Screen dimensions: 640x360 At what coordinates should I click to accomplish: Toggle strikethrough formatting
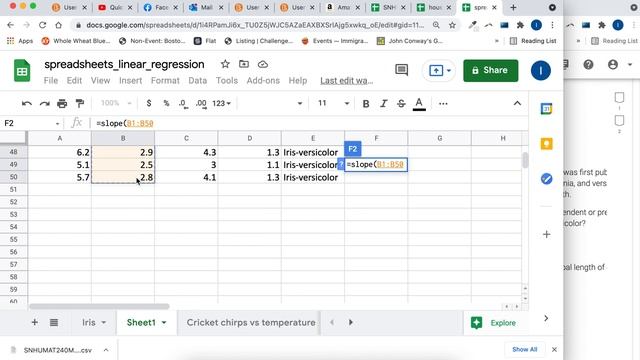pyautogui.click(x=401, y=104)
